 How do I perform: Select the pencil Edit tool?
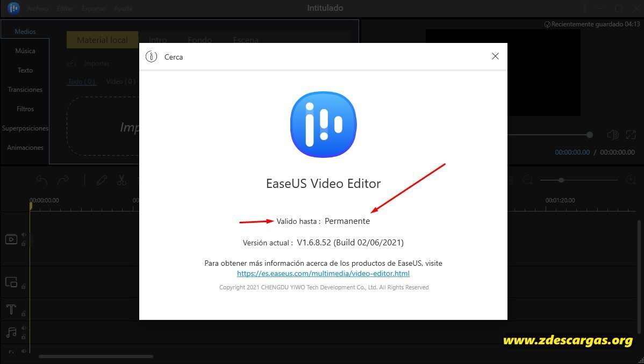[102, 180]
